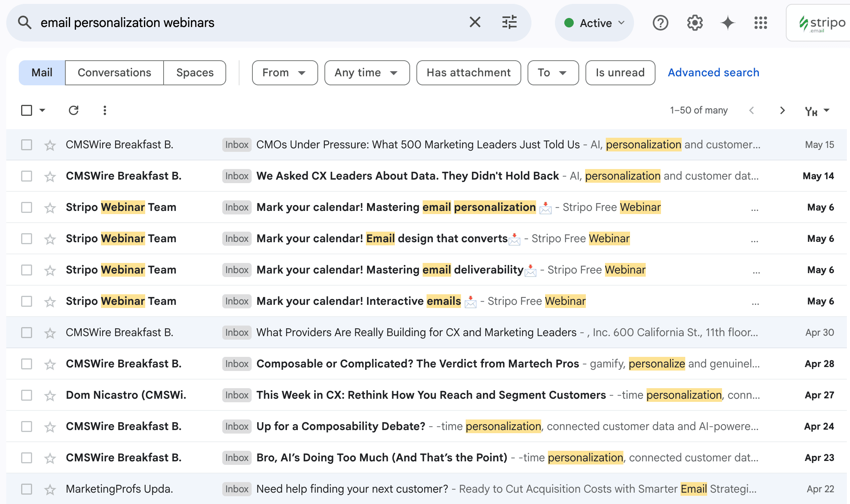Open the Gmail settings gear

point(695,23)
